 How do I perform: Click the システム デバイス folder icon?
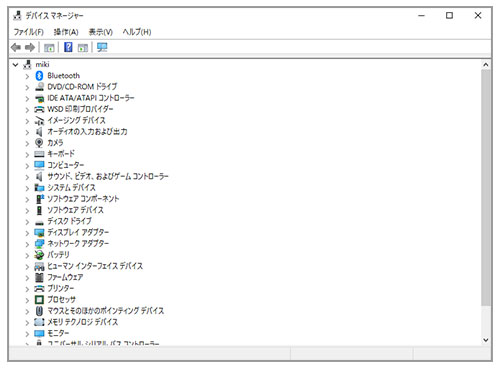coord(39,188)
